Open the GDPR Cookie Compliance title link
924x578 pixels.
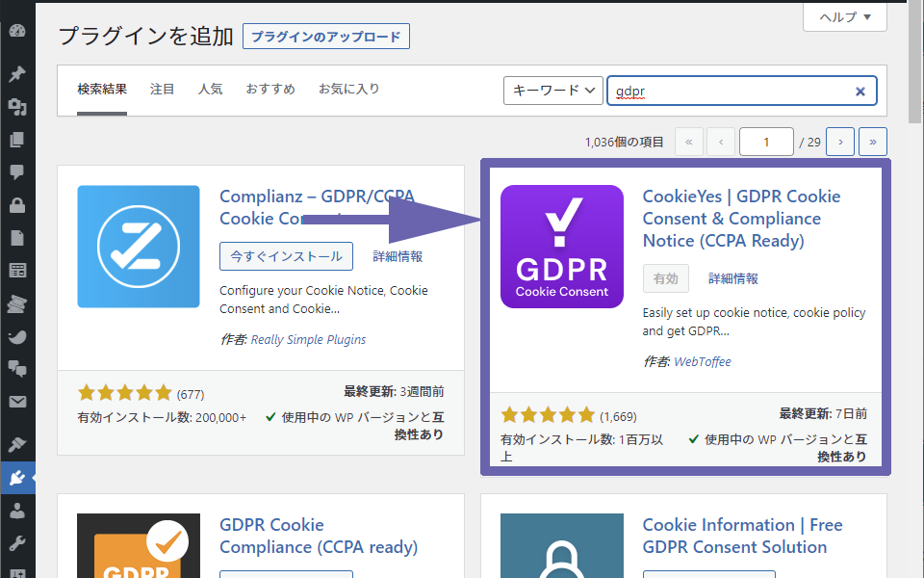(x=319, y=536)
